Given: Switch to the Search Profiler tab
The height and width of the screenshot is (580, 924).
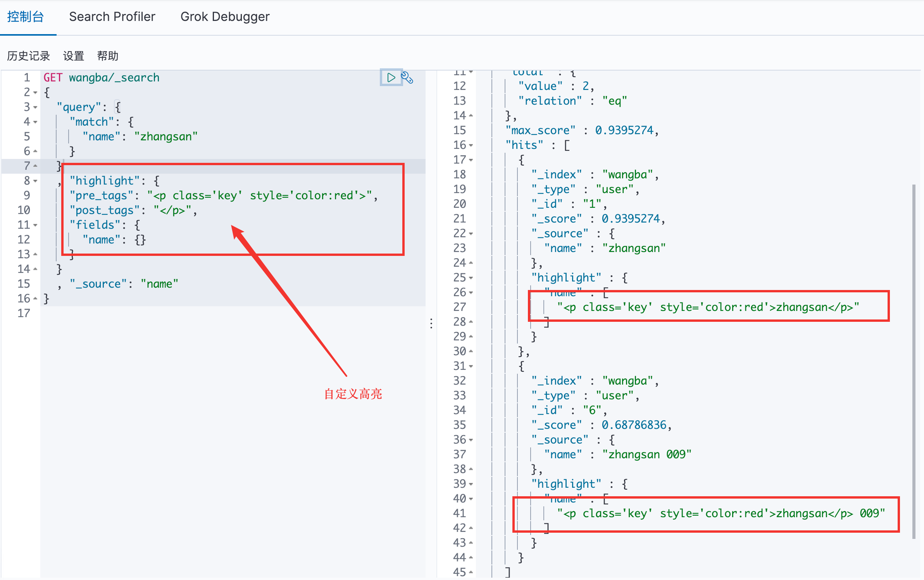Looking at the screenshot, I should (x=112, y=17).
